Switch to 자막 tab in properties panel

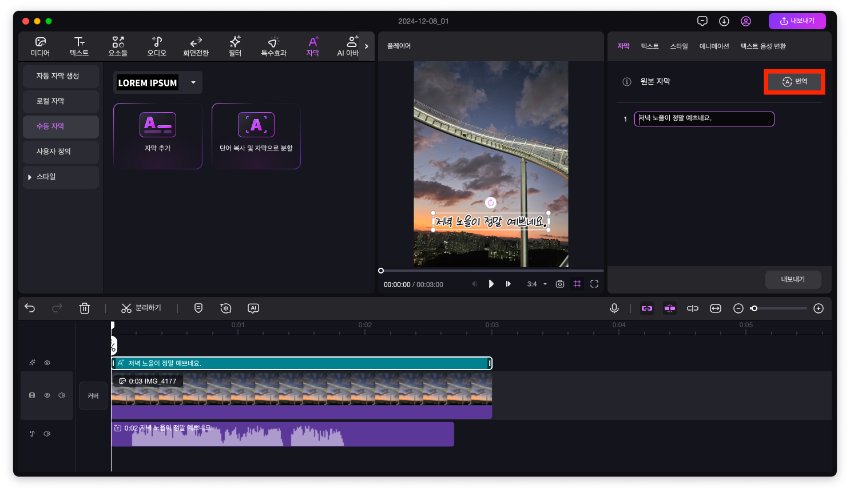(x=623, y=46)
